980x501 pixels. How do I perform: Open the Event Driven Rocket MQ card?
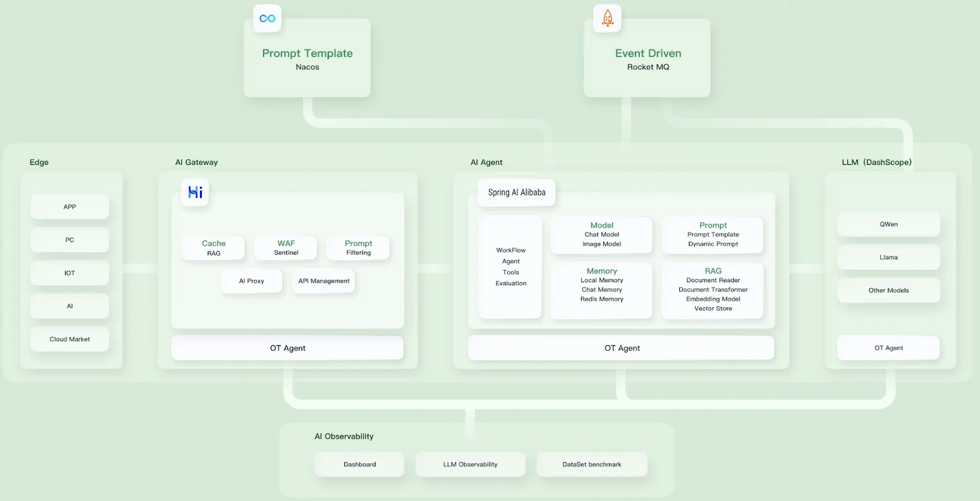647,58
